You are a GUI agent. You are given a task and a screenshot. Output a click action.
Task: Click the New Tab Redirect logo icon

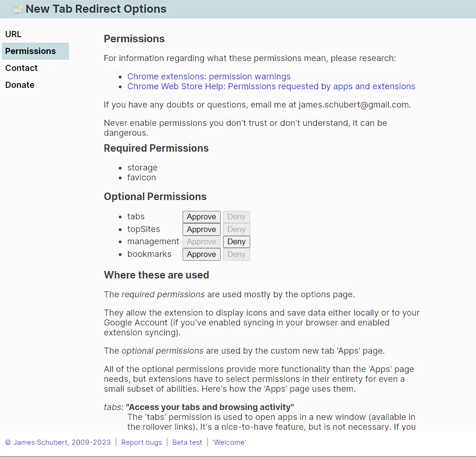point(17,9)
